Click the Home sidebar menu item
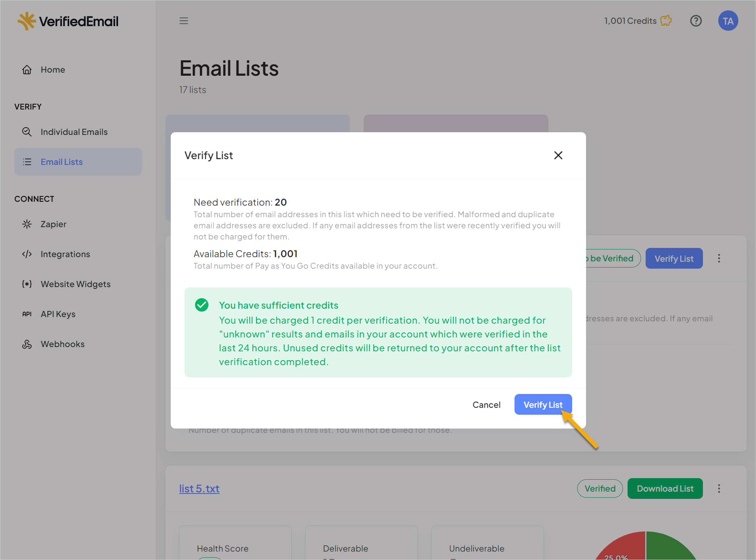 tap(53, 69)
